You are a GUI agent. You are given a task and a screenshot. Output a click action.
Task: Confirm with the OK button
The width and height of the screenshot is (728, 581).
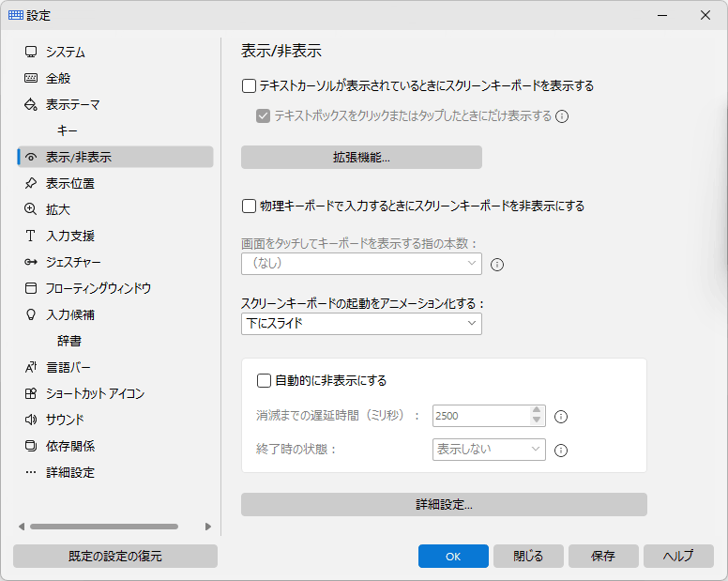pos(453,556)
